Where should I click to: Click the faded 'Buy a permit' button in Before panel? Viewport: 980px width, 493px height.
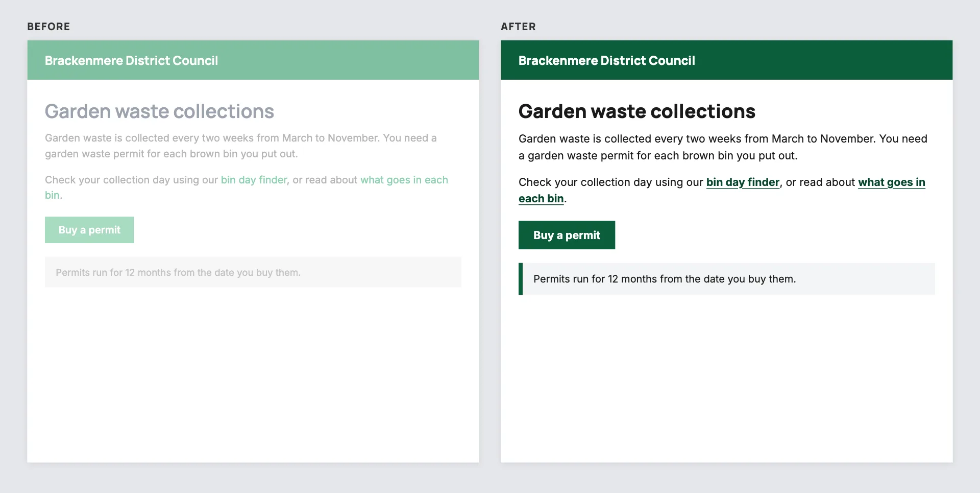tap(89, 230)
